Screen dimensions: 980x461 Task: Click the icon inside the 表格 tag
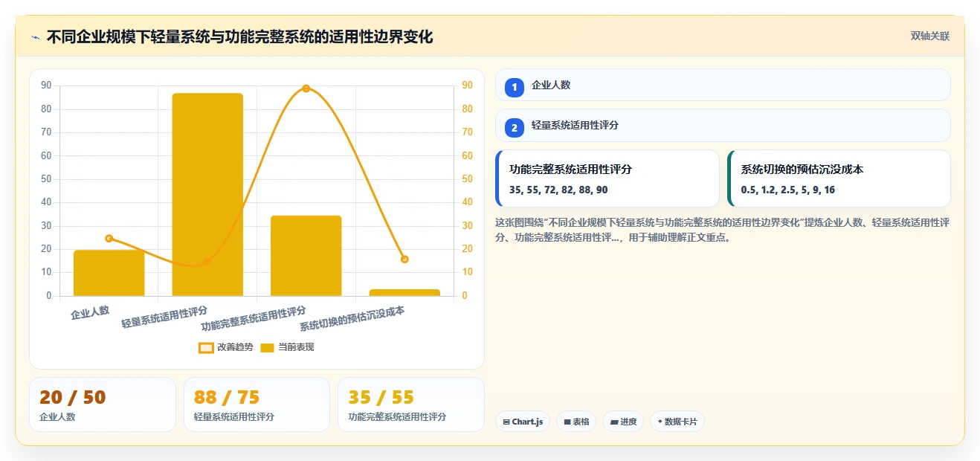(567, 422)
